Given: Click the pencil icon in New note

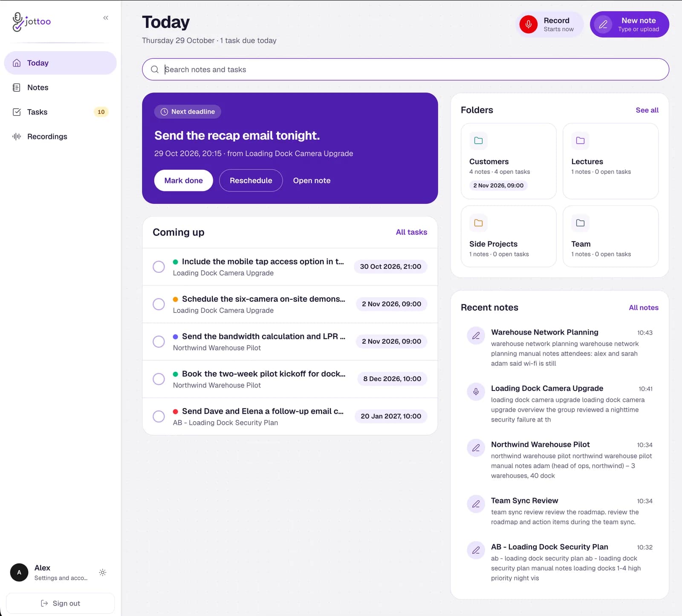Looking at the screenshot, I should click(603, 24).
